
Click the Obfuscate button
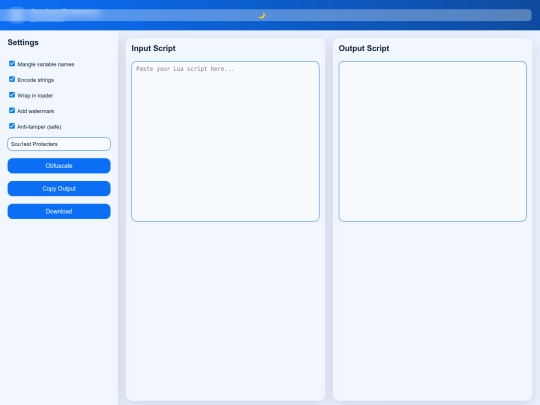[59, 166]
